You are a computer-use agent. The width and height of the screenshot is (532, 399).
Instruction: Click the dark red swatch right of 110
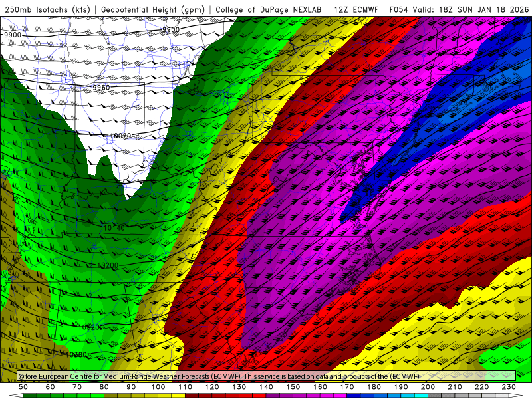tap(192, 396)
